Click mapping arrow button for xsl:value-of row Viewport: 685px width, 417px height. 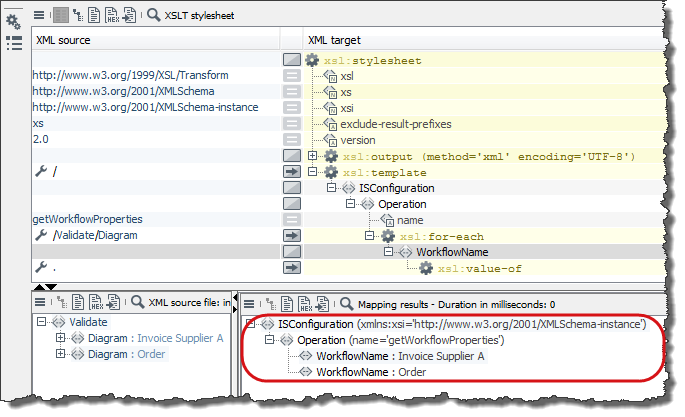pyautogui.click(x=292, y=267)
